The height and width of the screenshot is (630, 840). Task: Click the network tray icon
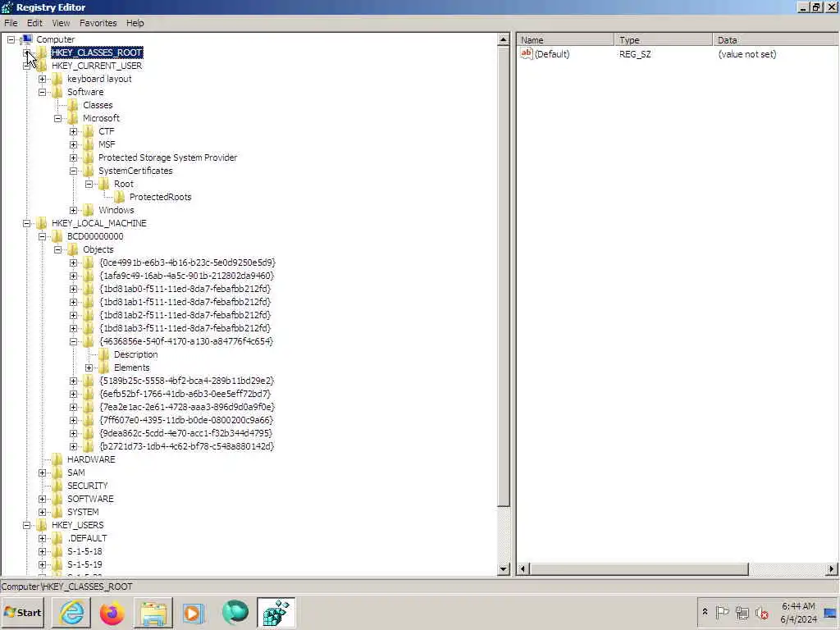tap(742, 612)
